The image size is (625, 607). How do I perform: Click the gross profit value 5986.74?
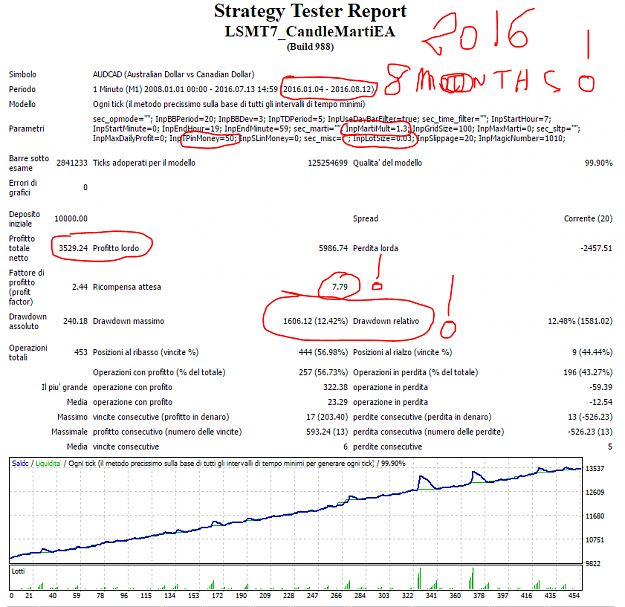[333, 248]
